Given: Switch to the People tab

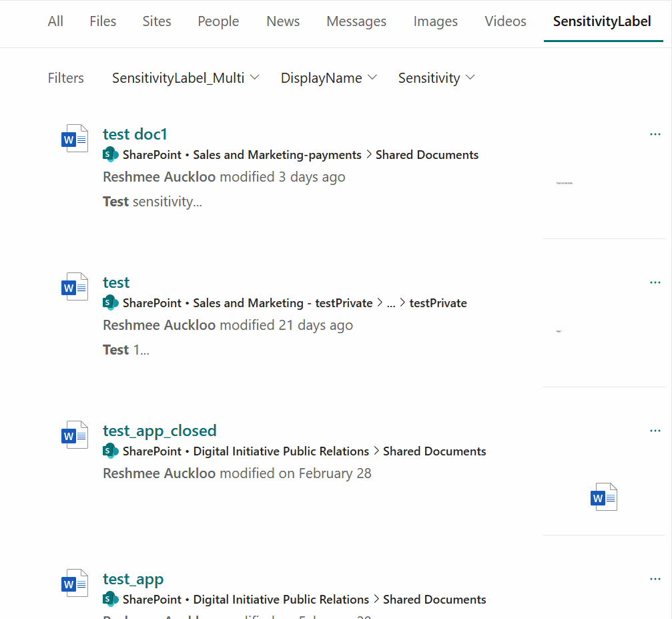Looking at the screenshot, I should 218,21.
